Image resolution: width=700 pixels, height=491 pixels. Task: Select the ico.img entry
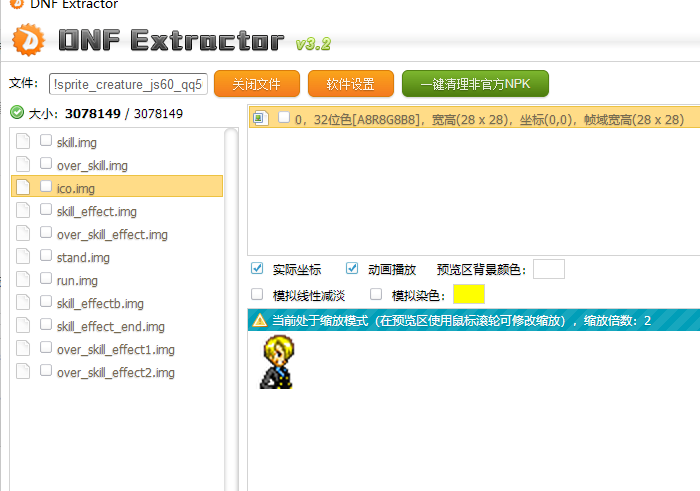(117, 186)
